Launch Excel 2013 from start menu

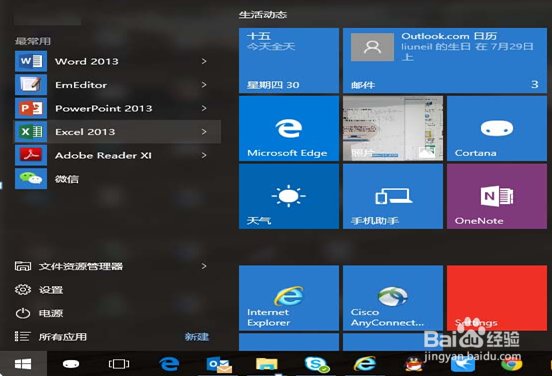click(117, 132)
